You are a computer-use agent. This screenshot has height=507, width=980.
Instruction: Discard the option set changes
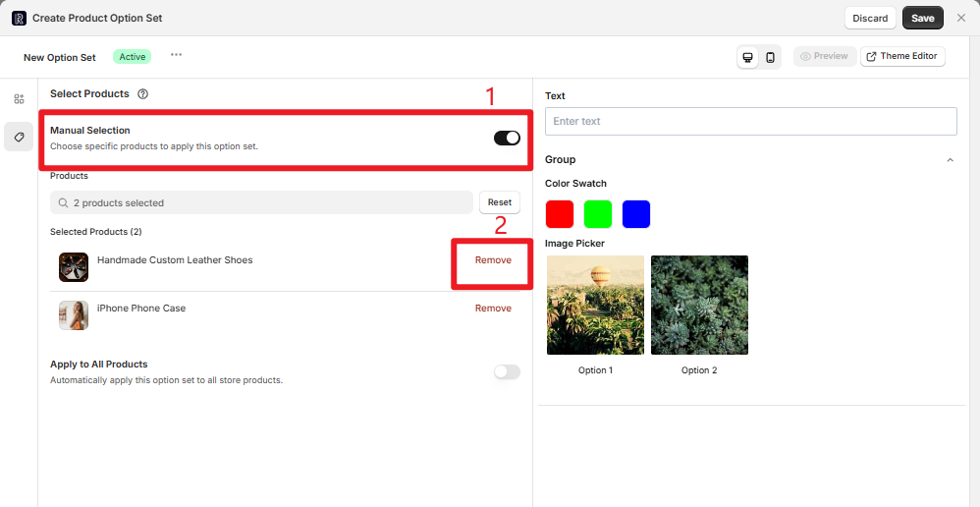click(x=869, y=18)
